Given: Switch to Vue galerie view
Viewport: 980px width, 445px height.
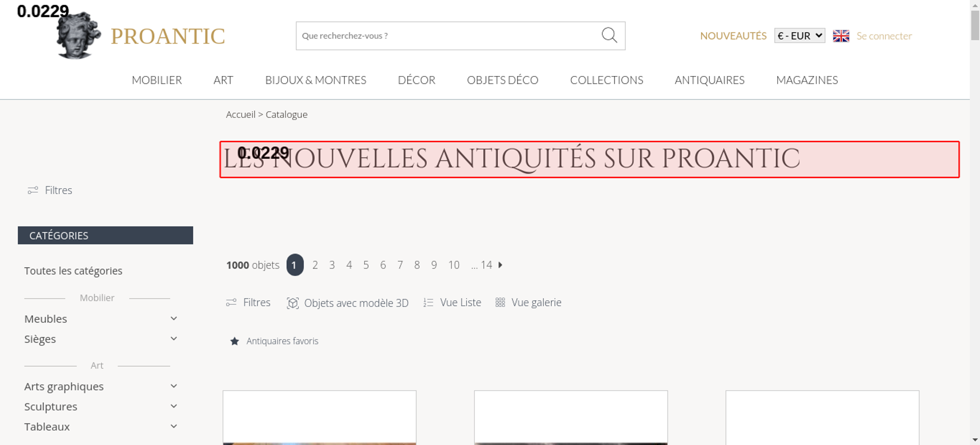Looking at the screenshot, I should (x=528, y=302).
